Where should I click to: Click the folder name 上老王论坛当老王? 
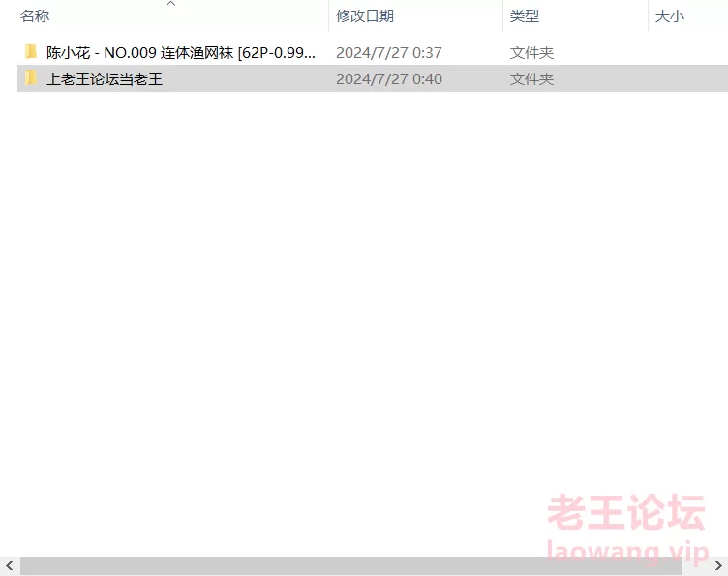coord(105,79)
